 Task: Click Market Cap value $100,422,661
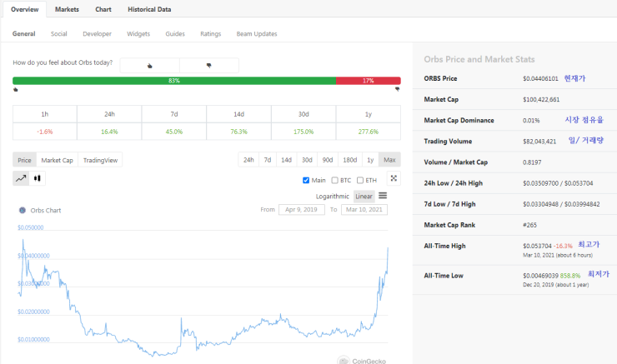[541, 99]
